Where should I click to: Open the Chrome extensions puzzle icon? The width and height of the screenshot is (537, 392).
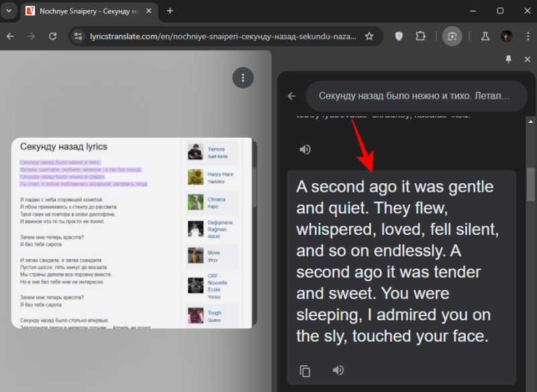[420, 37]
